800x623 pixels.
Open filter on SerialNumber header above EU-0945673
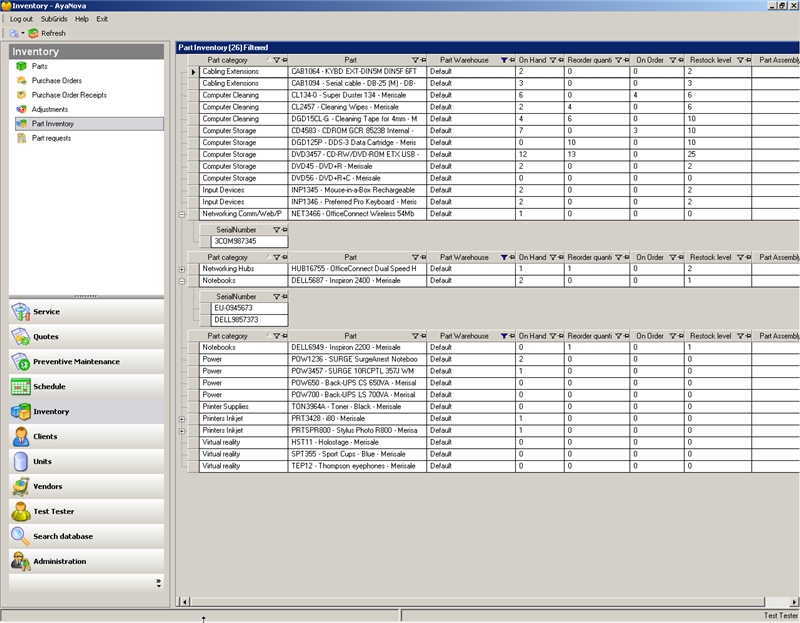coord(277,296)
